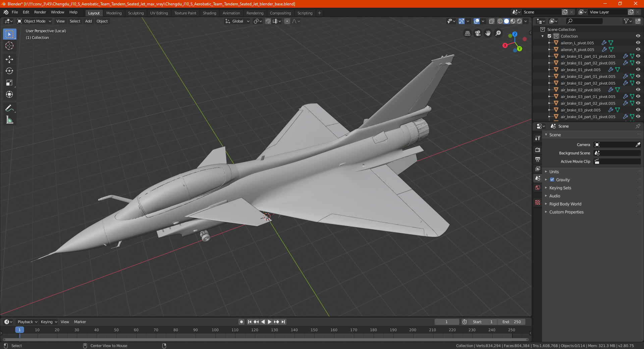
Task: Activate the Annotate pencil tool
Action: point(9,108)
